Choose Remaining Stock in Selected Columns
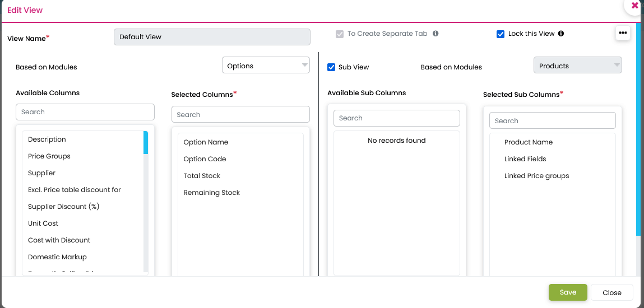644x308 pixels. [211, 193]
